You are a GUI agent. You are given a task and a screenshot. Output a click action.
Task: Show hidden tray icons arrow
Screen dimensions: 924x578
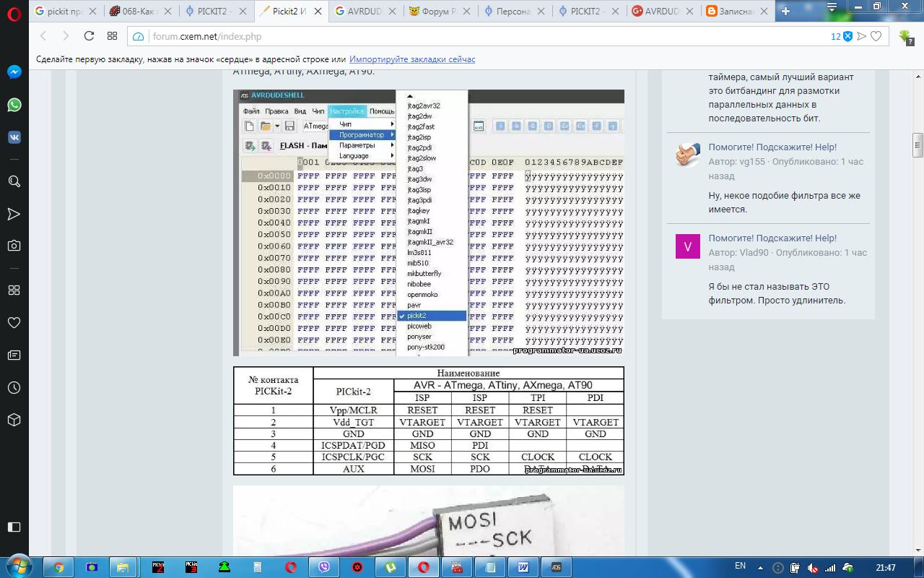762,568
